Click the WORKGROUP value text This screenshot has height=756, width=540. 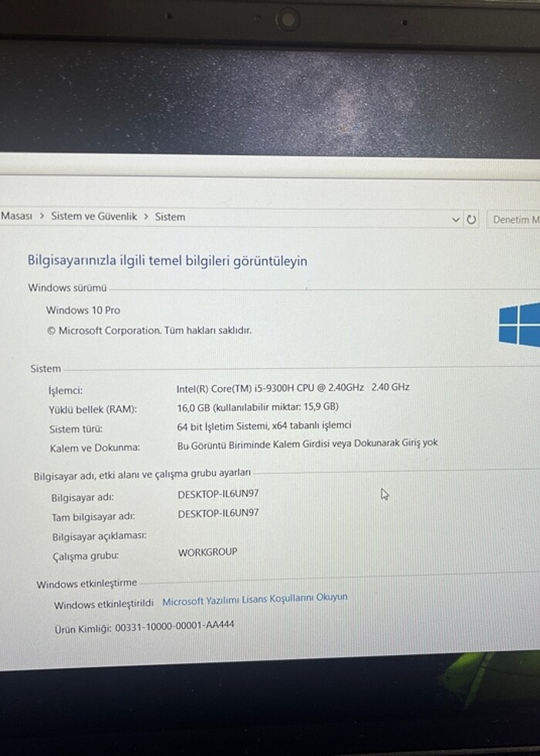(208, 552)
